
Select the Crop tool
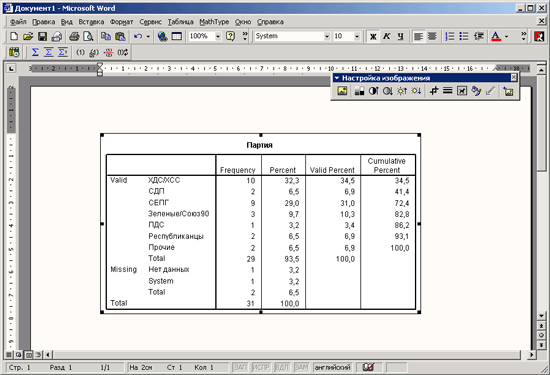click(x=434, y=91)
